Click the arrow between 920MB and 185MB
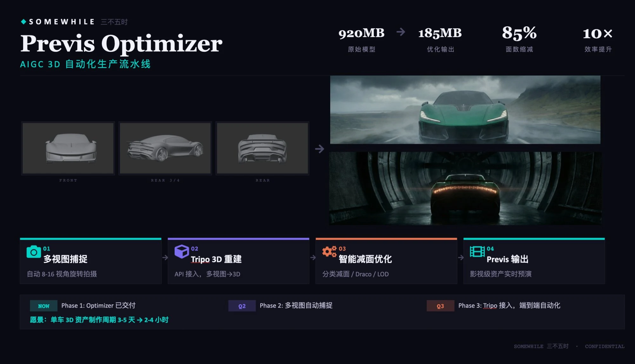Viewport: 635px width, 364px height. pyautogui.click(x=401, y=32)
